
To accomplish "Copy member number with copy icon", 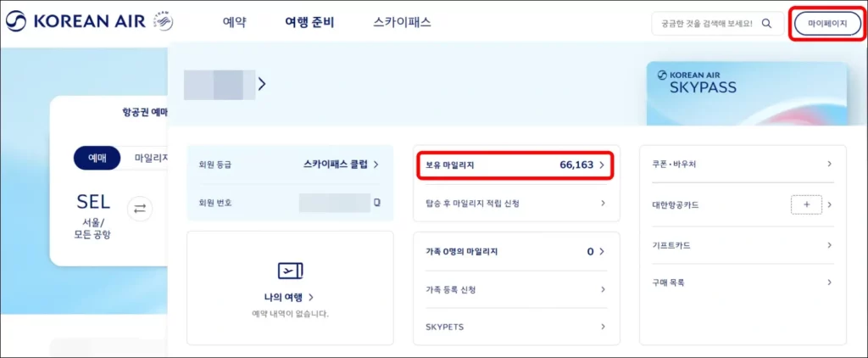I will coord(377,202).
